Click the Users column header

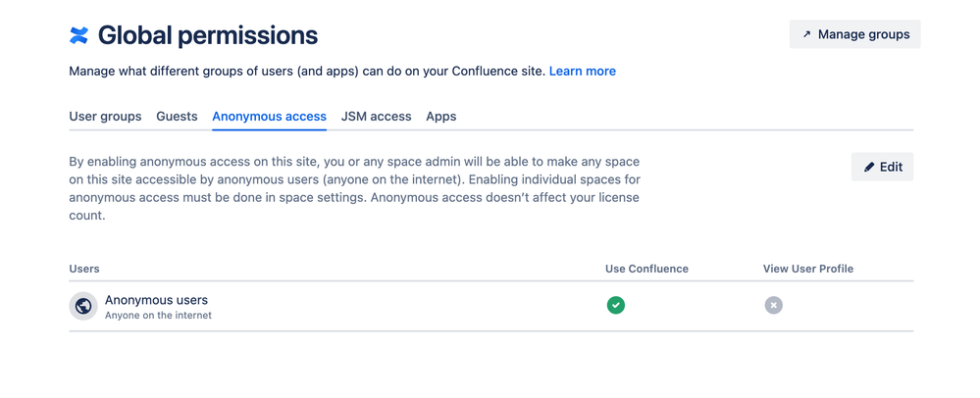click(84, 269)
